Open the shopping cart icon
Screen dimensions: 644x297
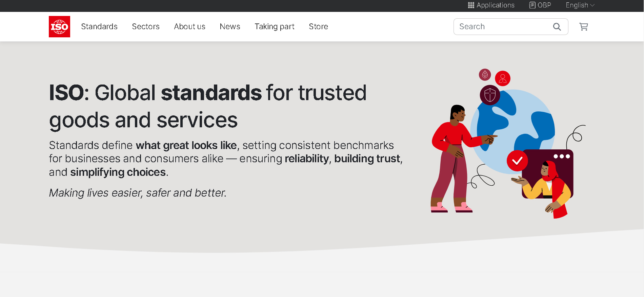pyautogui.click(x=583, y=26)
